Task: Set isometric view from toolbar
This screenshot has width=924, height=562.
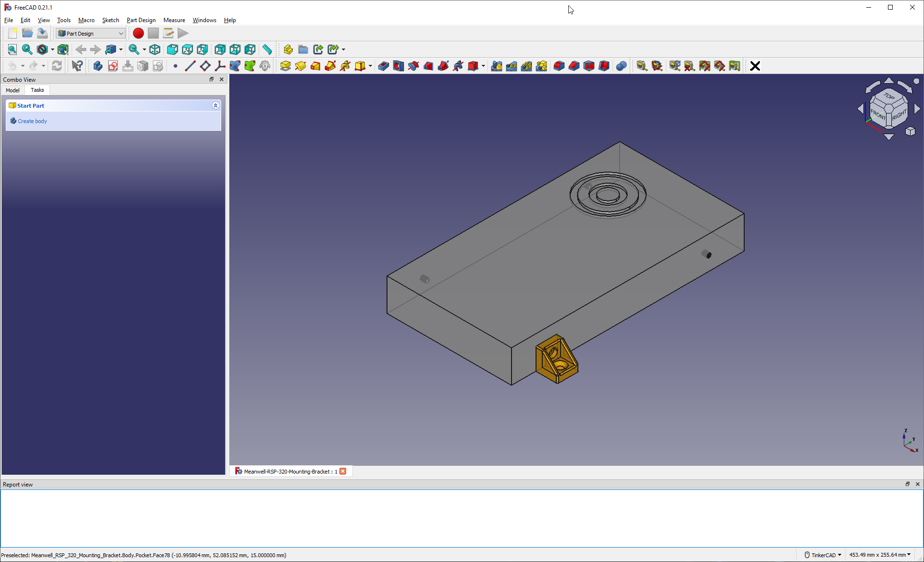Action: (155, 50)
